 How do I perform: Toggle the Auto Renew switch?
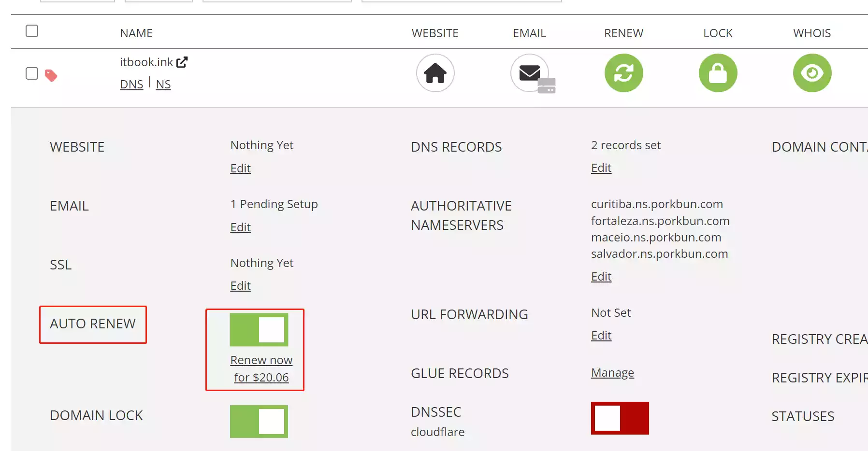[x=259, y=330]
